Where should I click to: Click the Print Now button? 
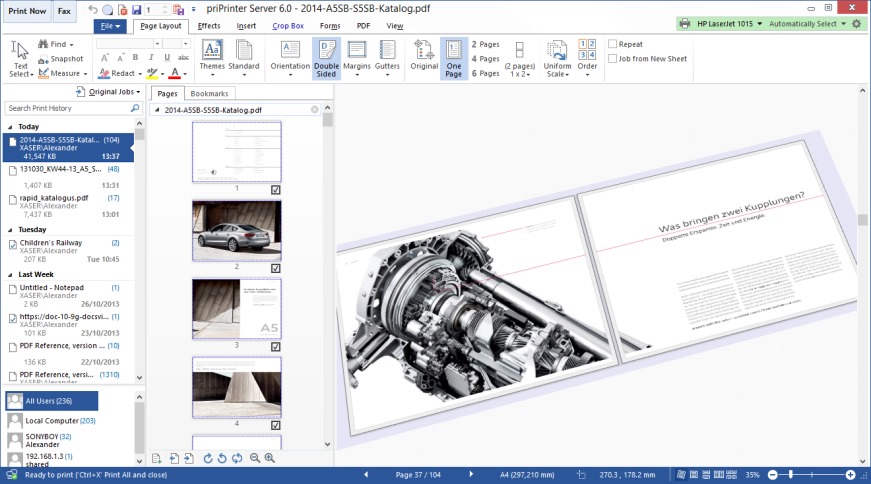pyautogui.click(x=27, y=10)
